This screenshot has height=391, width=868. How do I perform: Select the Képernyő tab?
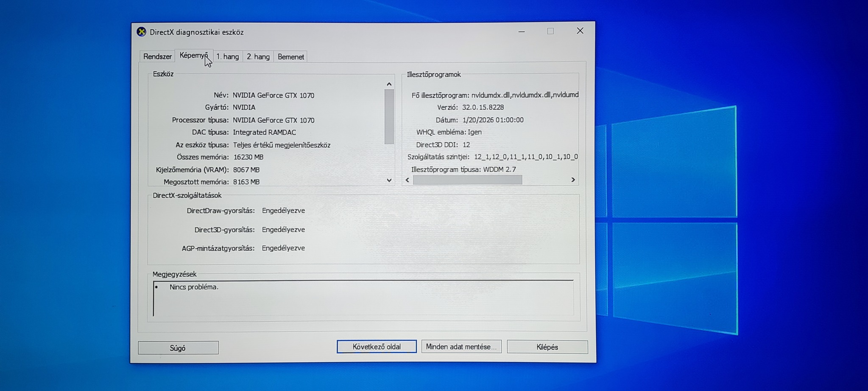pyautogui.click(x=194, y=56)
